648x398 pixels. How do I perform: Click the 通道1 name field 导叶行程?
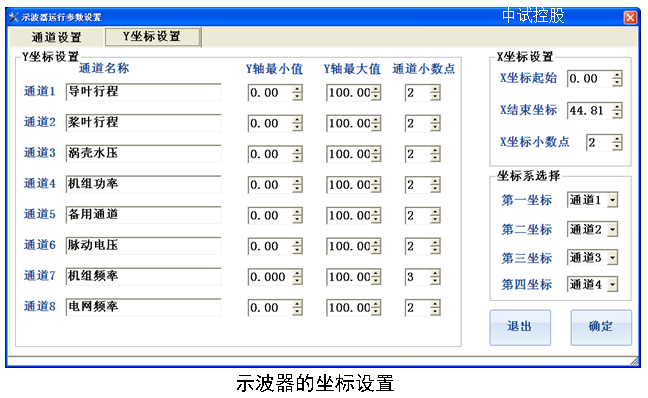(x=143, y=92)
